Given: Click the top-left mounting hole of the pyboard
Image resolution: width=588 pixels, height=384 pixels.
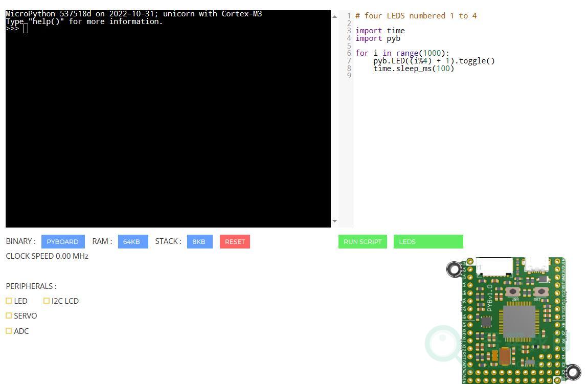Looking at the screenshot, I should (454, 269).
